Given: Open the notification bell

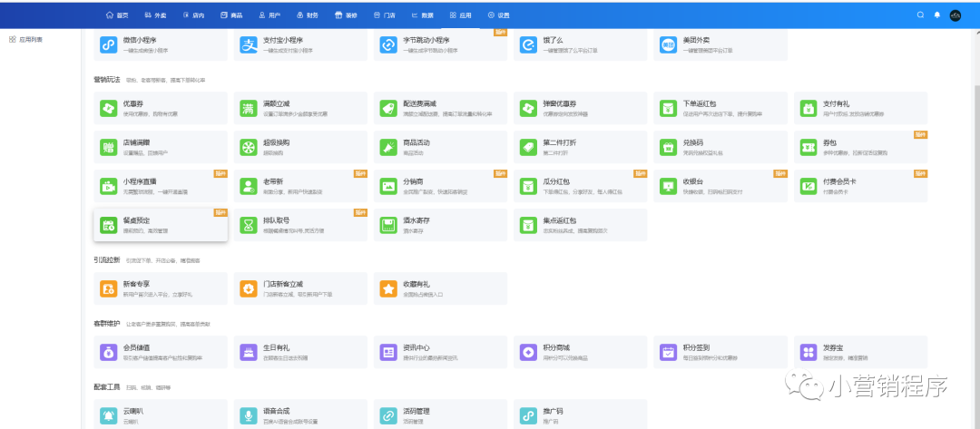Looking at the screenshot, I should point(936,15).
